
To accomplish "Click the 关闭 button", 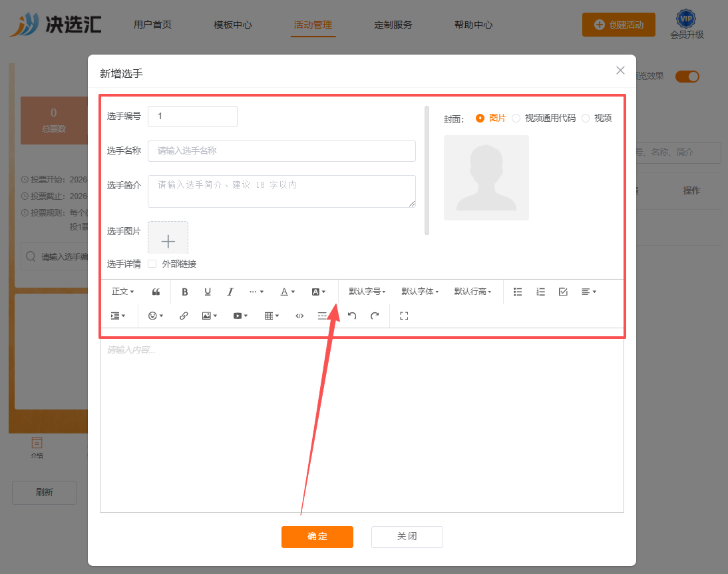I will 407,537.
